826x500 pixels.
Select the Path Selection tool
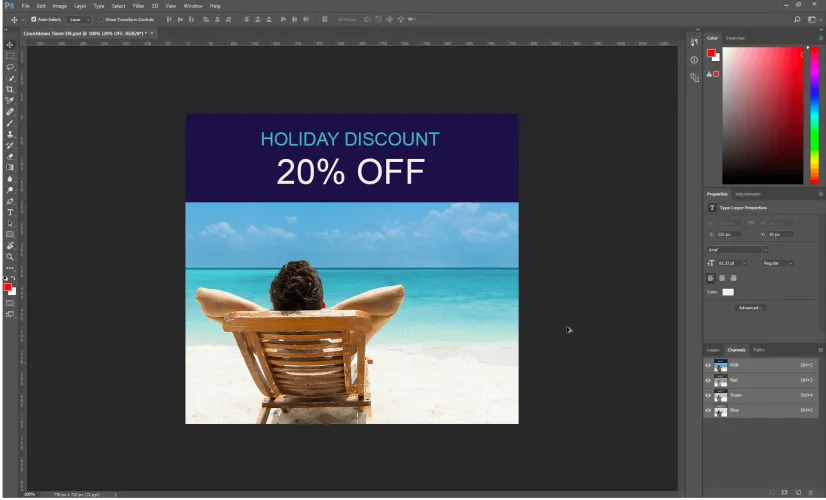click(x=9, y=223)
